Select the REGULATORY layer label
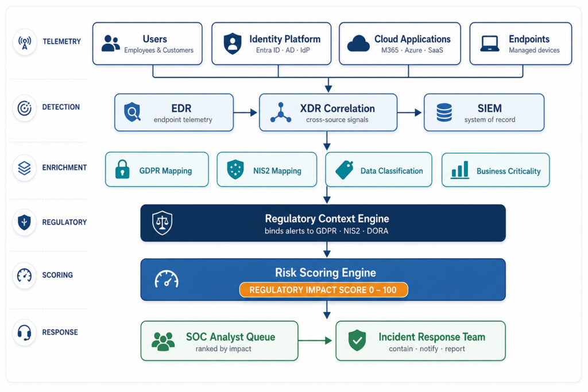 click(x=64, y=222)
